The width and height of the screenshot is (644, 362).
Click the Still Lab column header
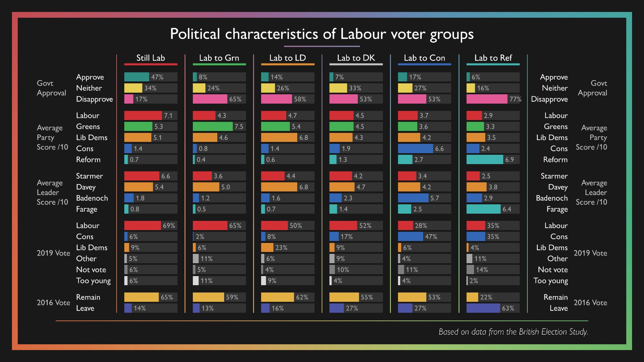(150, 58)
